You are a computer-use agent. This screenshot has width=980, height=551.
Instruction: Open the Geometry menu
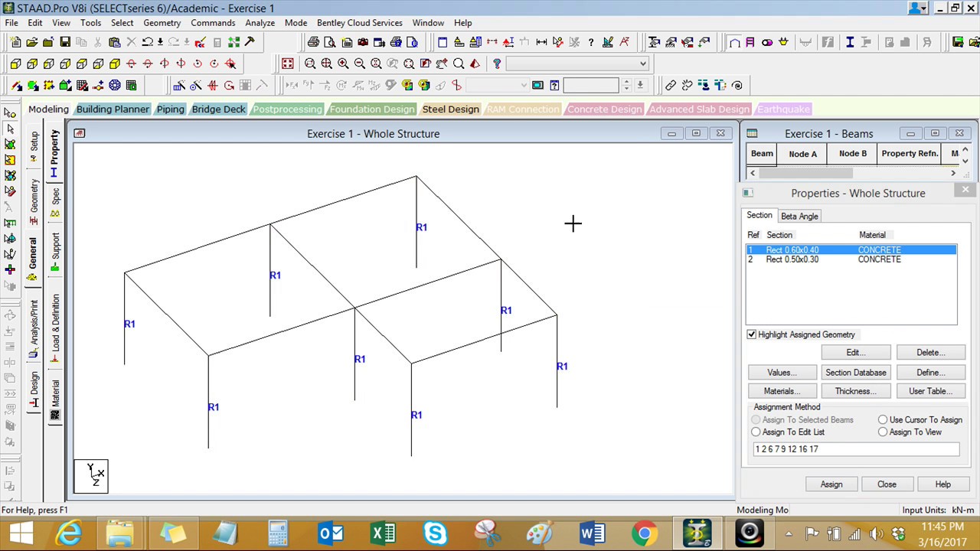pos(162,23)
